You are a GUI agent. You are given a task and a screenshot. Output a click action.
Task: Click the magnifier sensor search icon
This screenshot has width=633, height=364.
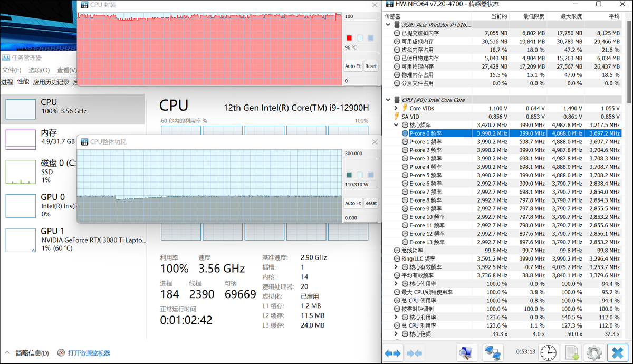(466, 353)
